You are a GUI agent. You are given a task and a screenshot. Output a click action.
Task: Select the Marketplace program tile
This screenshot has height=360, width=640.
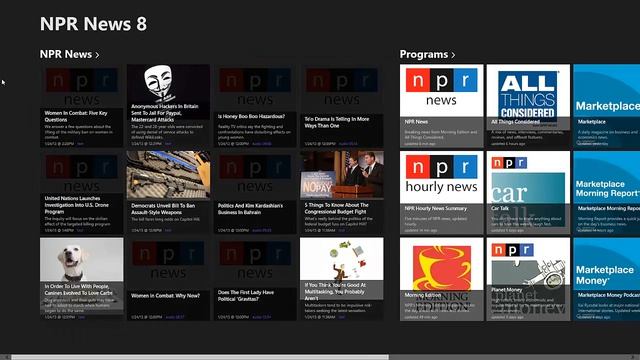click(607, 106)
